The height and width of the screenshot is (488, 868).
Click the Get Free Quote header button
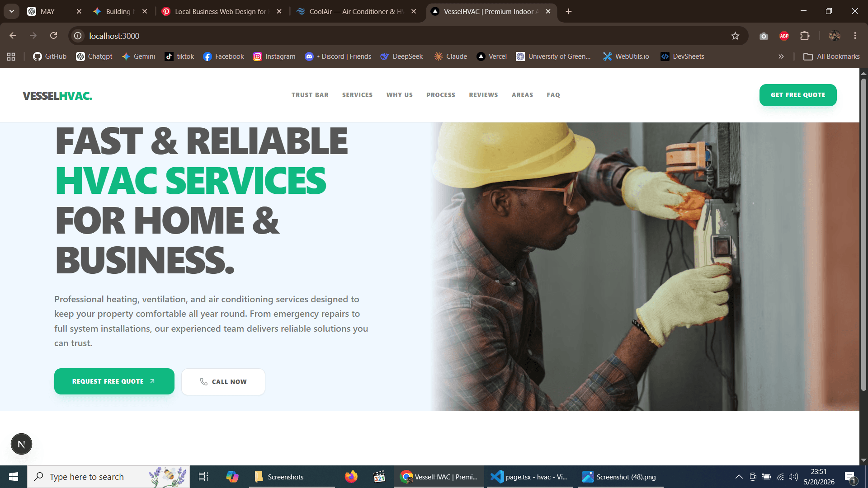798,95
